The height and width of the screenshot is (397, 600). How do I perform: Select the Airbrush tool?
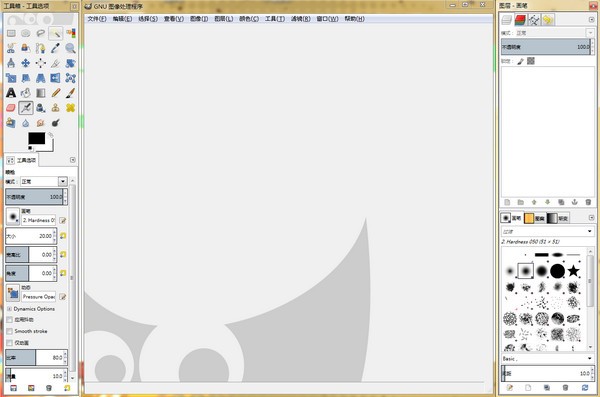pos(26,108)
